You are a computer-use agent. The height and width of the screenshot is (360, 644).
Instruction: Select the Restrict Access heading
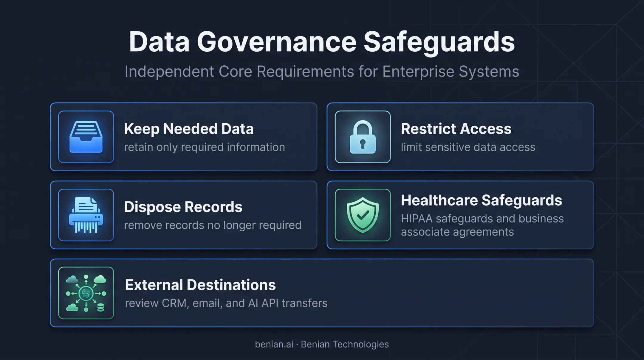click(456, 129)
